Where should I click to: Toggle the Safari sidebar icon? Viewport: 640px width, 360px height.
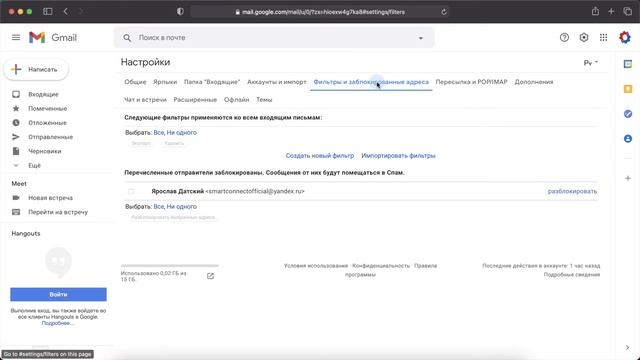pos(48,11)
